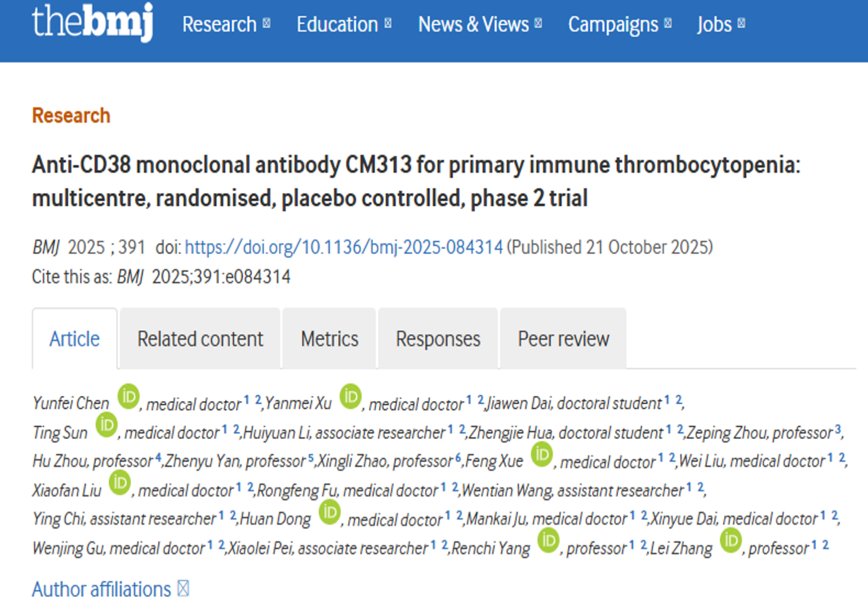This screenshot has height=607, width=868.
Task: Click the BMJ logo
Action: (92, 23)
